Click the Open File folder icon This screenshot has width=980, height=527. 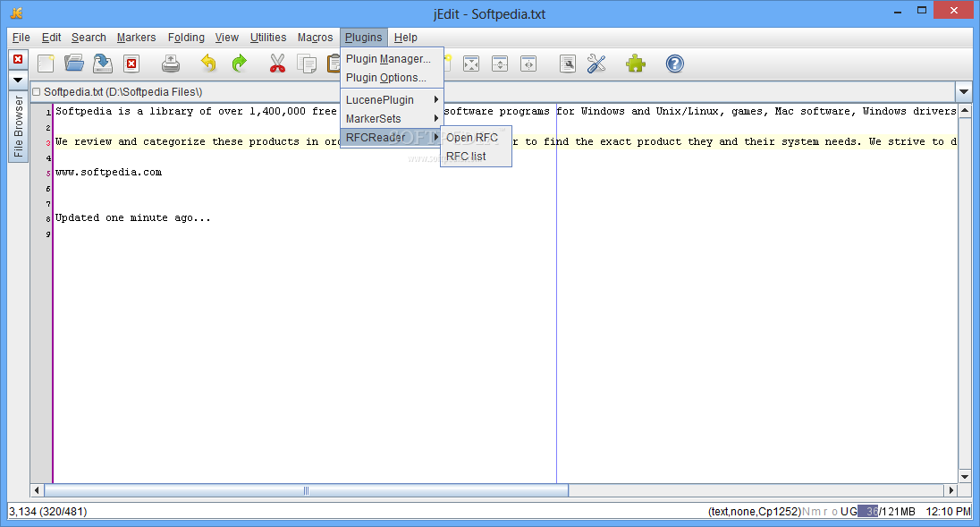tap(73, 64)
